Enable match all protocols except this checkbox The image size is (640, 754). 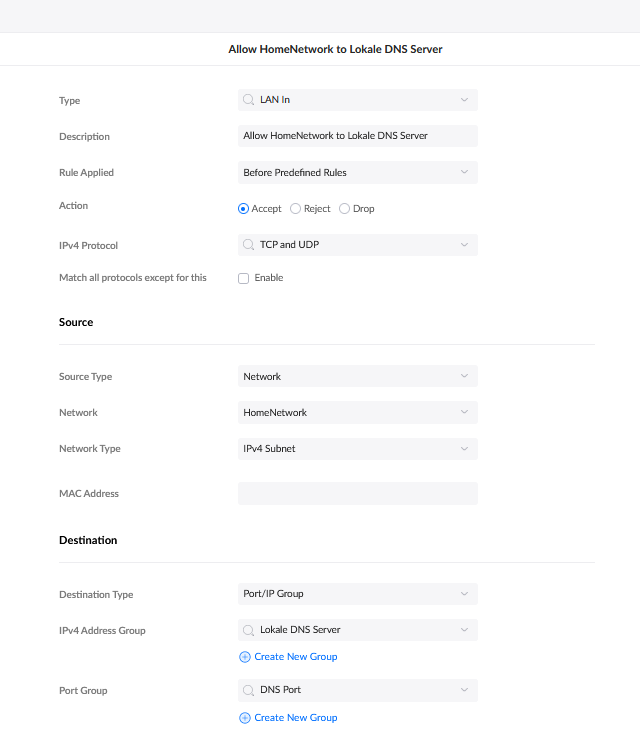coord(243,278)
